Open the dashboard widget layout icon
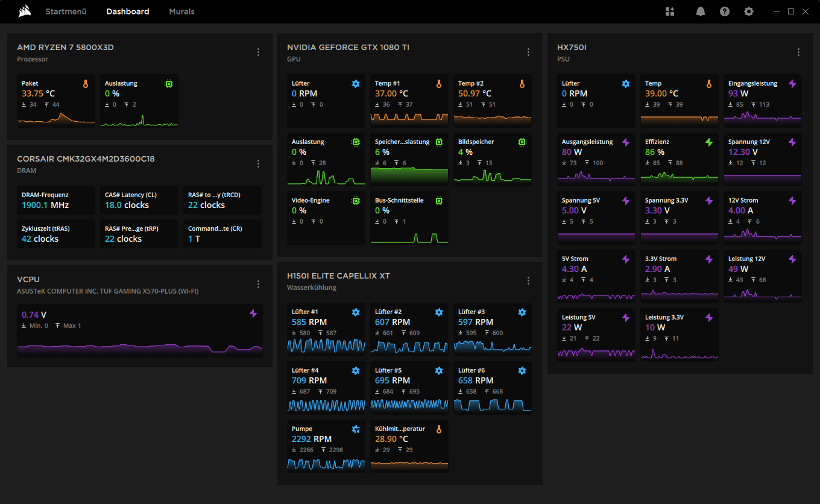Screen dimensions: 820x504 [670, 11]
